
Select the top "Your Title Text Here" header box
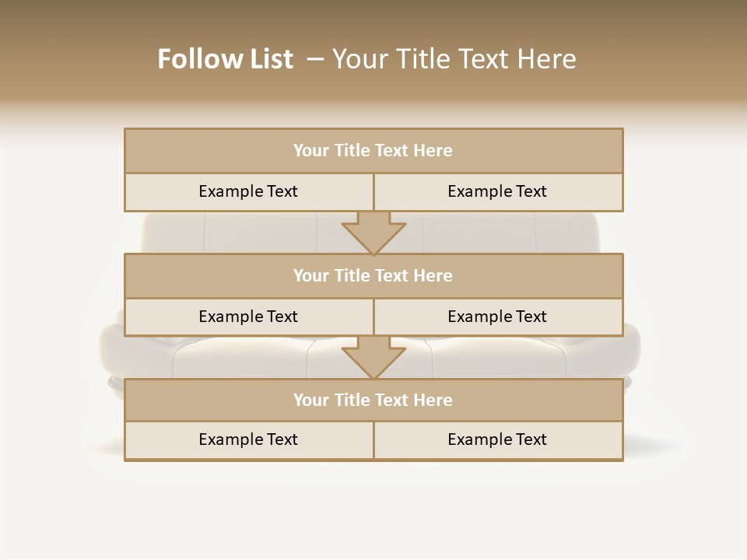click(x=373, y=151)
